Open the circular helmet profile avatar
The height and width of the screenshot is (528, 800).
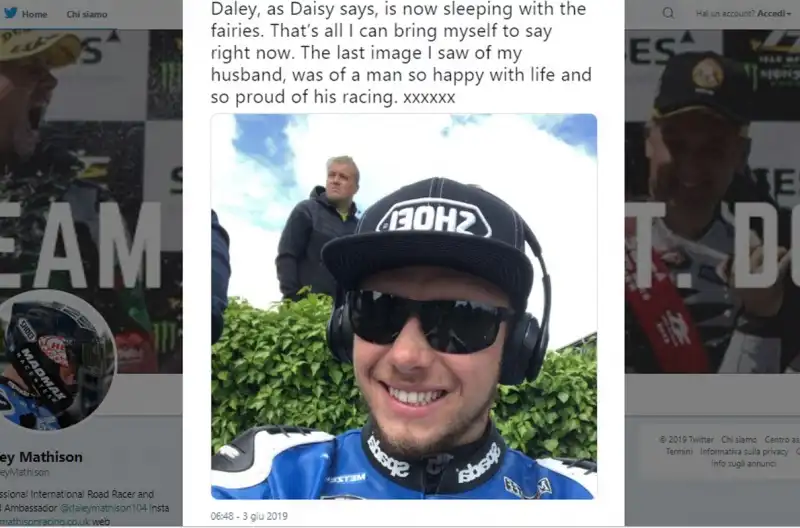pyautogui.click(x=58, y=360)
